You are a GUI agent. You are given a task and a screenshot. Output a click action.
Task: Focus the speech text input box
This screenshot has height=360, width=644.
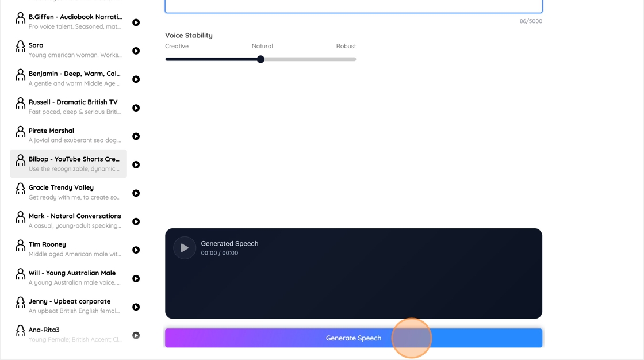tap(354, 6)
